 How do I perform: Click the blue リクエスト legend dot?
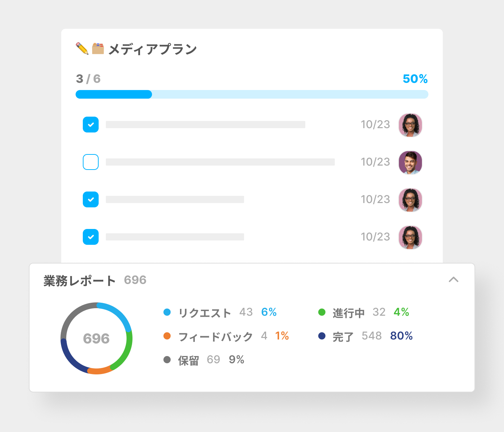point(167,312)
